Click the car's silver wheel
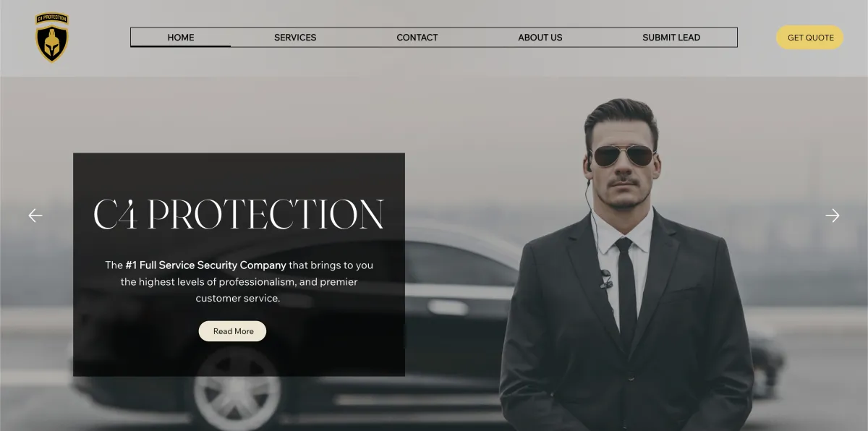The image size is (868, 431). (237, 391)
